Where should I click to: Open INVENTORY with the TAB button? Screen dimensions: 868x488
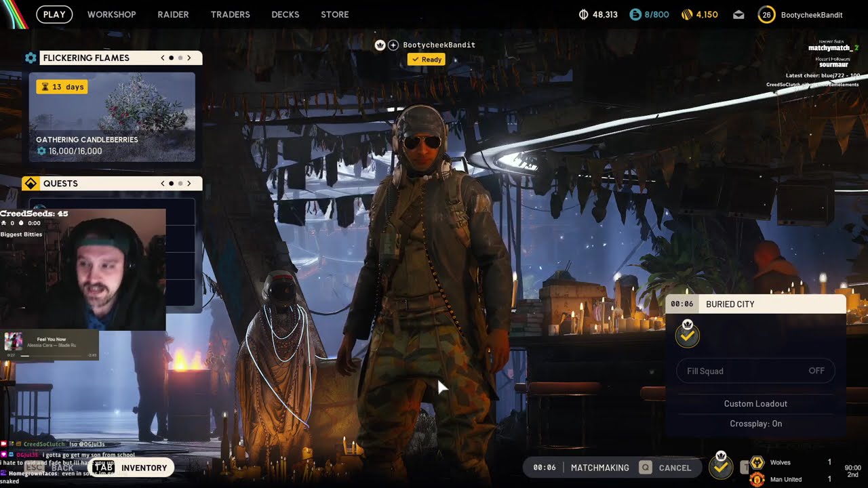130,468
